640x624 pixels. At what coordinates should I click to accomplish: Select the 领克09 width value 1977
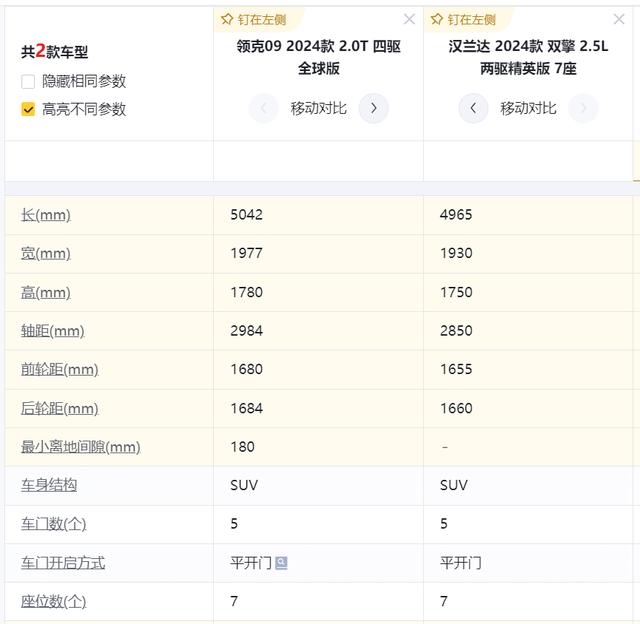click(247, 253)
